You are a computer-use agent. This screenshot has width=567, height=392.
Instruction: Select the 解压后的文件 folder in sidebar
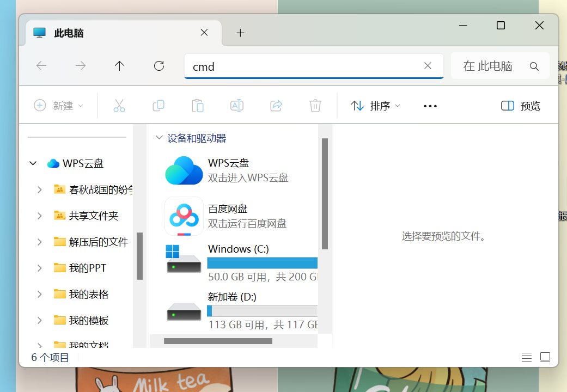pyautogui.click(x=91, y=242)
